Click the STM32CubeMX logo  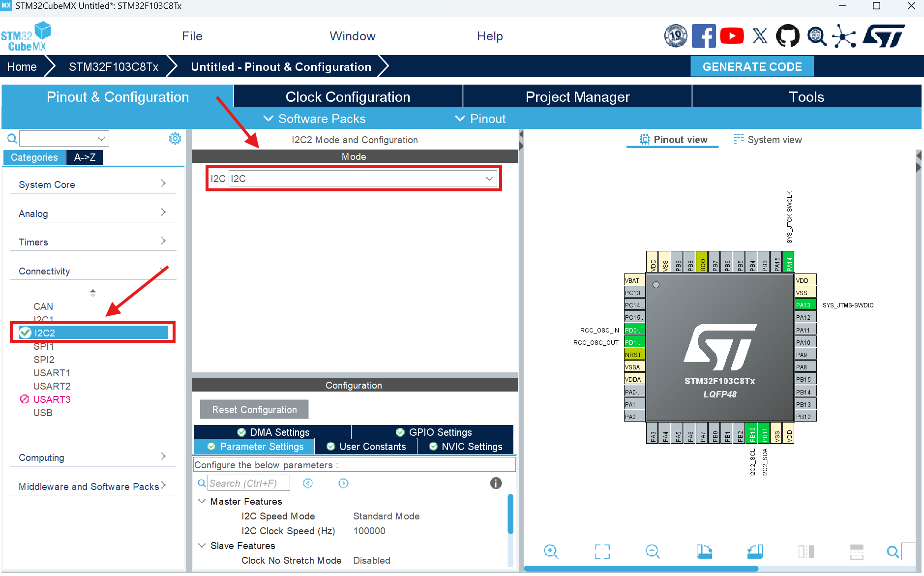(27, 36)
